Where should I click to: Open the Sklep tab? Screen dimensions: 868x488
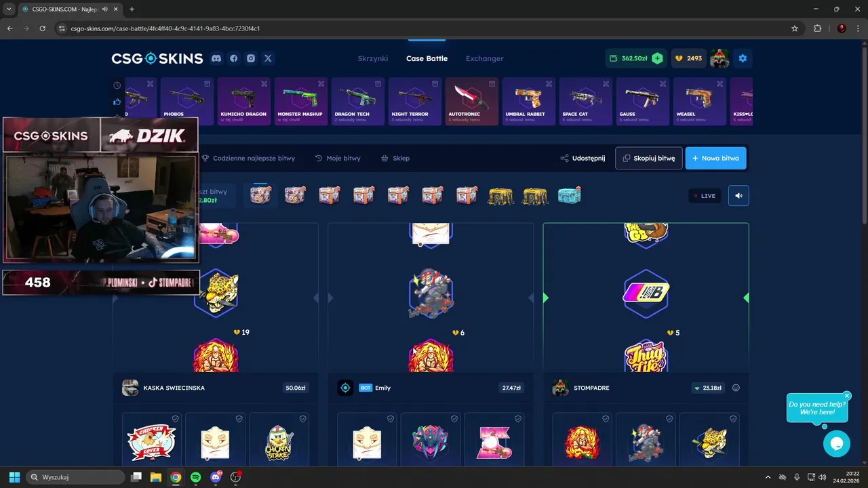[x=395, y=158]
